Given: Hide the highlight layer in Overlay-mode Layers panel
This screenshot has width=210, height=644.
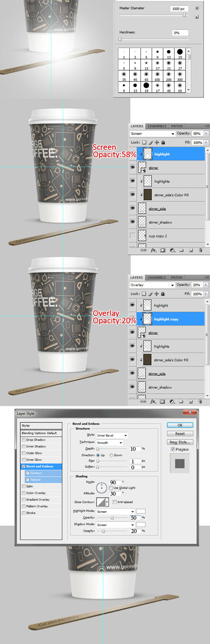Looking at the screenshot, I should click(133, 305).
